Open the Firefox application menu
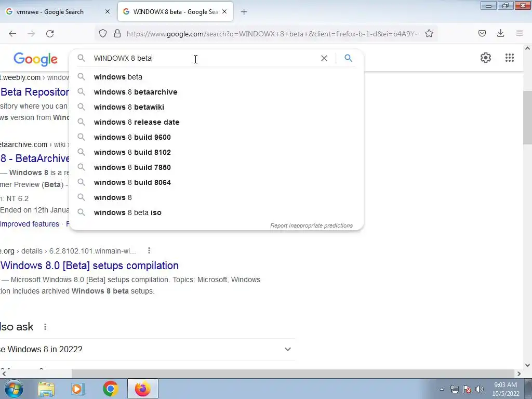The height and width of the screenshot is (399, 532). [x=520, y=33]
